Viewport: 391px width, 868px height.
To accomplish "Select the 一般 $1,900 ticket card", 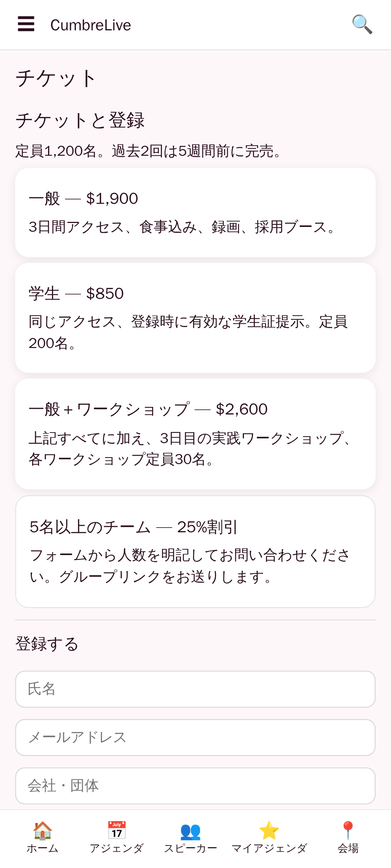I will click(x=195, y=212).
